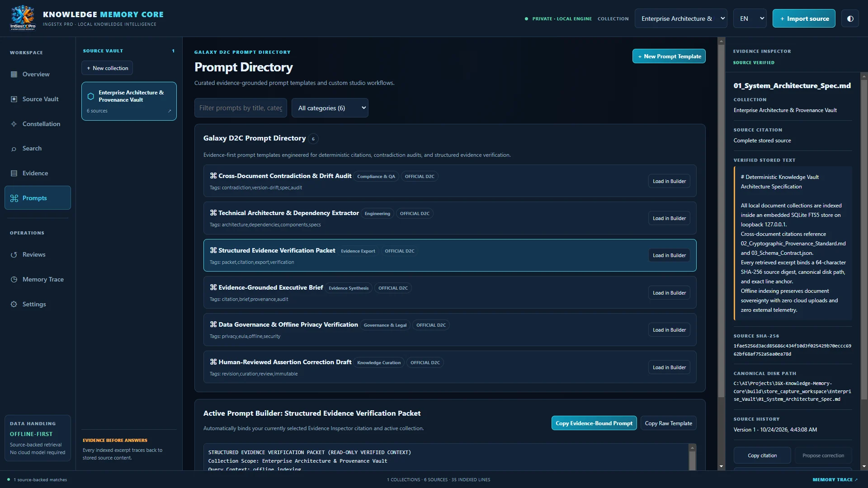Click the Search magnifier icon in sidebar
The width and height of the screenshot is (868, 488).
click(14, 149)
